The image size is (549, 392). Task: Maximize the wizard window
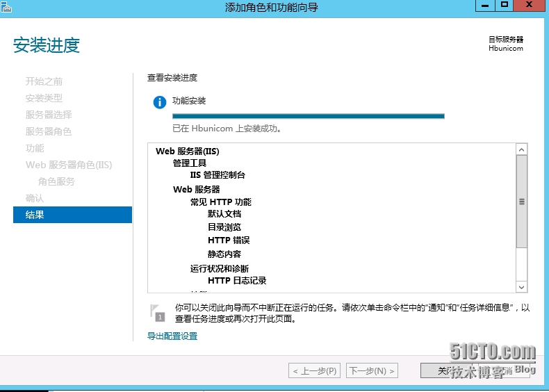click(x=505, y=6)
